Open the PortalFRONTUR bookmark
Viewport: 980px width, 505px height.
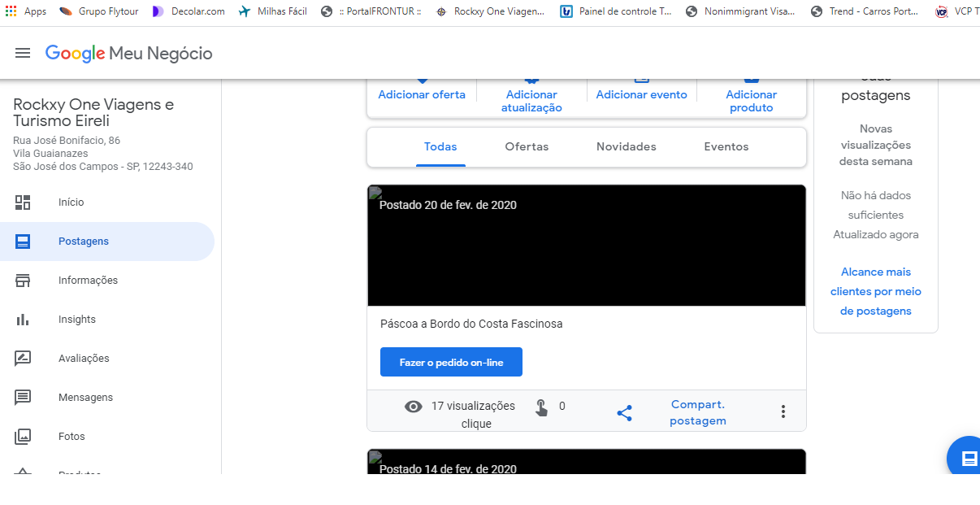(371, 11)
